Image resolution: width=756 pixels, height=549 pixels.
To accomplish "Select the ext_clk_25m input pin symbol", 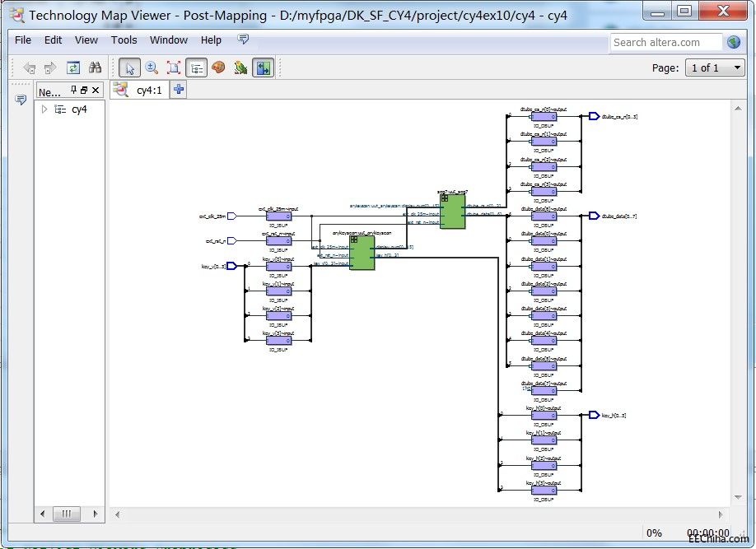I will [x=232, y=216].
